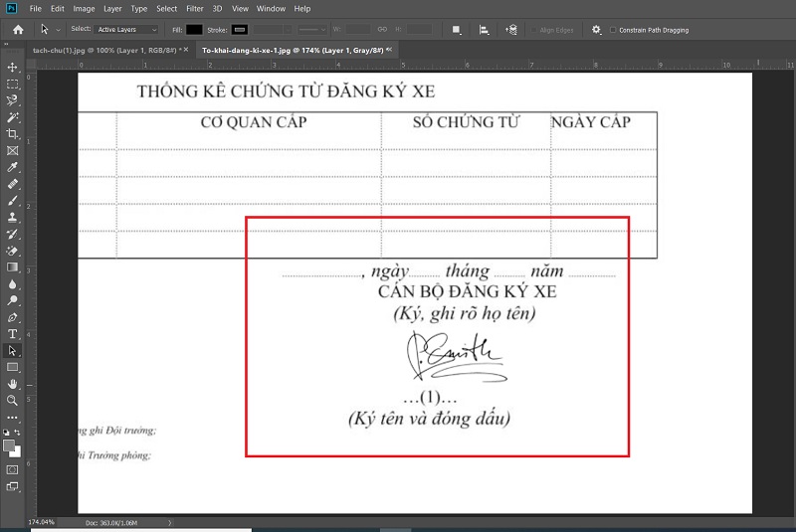
Task: Select the Lasso tool
Action: click(12, 100)
